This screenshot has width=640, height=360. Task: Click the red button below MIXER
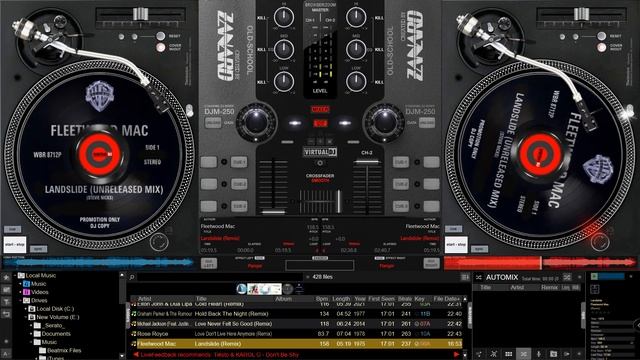pos(320,123)
